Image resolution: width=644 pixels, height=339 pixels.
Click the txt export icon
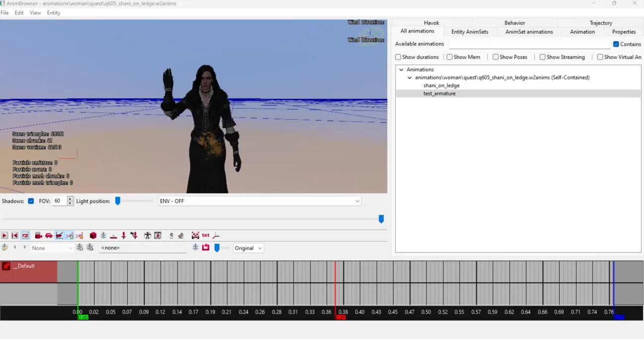[x=206, y=235]
